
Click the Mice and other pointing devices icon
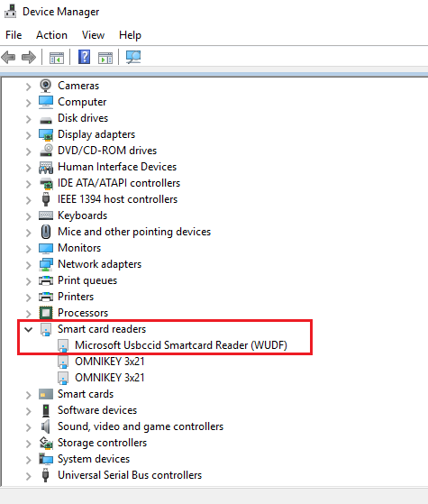pos(46,232)
